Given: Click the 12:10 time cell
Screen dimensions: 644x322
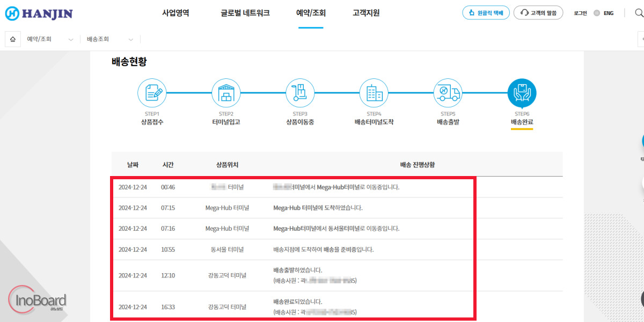Looking at the screenshot, I should pos(168,276).
